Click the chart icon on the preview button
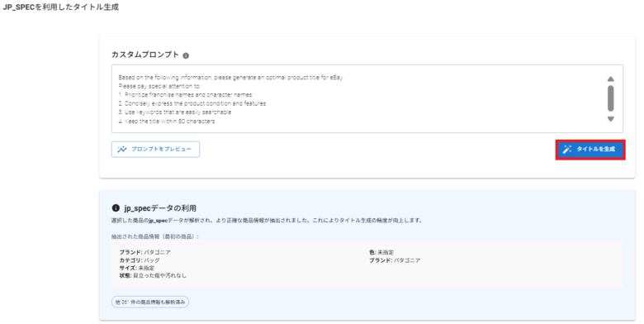Image resolution: width=644 pixels, height=324 pixels. coord(122,150)
